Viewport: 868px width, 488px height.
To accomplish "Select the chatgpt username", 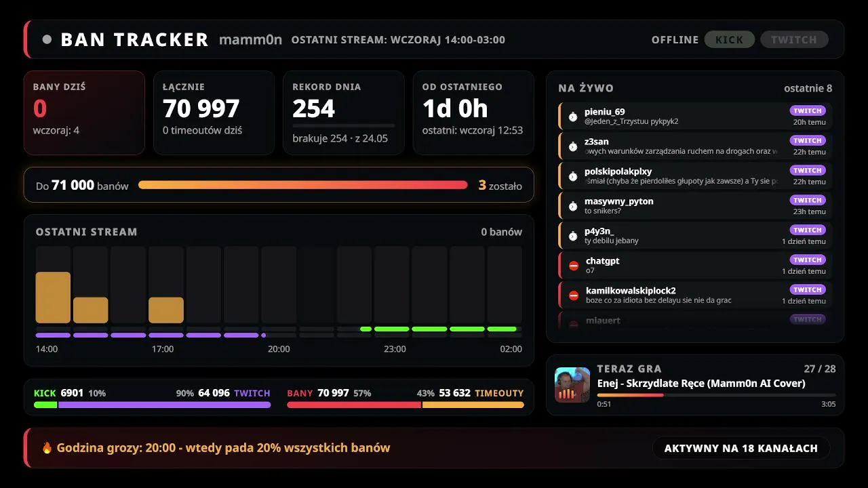I will coord(602,261).
